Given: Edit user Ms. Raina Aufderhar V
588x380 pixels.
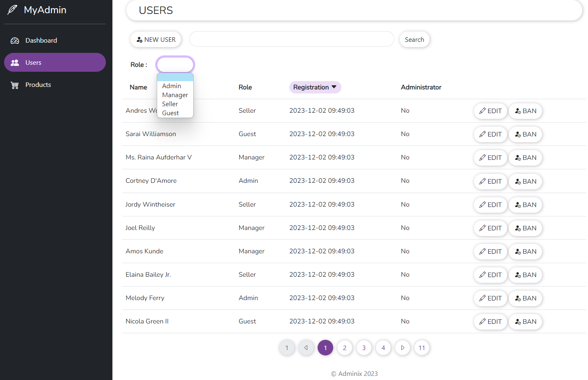Looking at the screenshot, I should pyautogui.click(x=490, y=158).
